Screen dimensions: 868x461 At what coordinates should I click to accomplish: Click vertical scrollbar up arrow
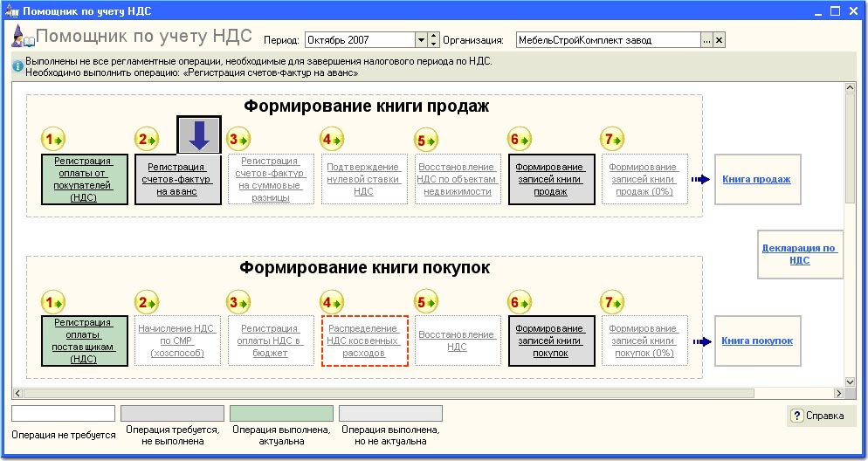click(x=851, y=87)
